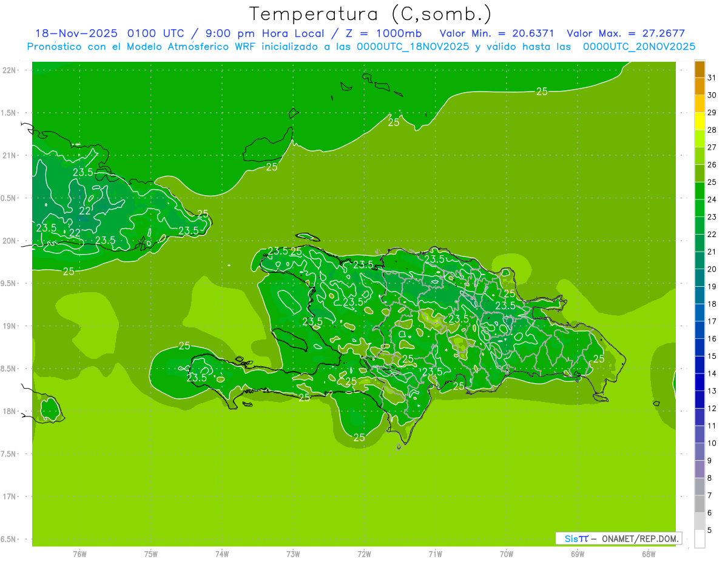
Task: Click the "68W" longitude axis label
Action: 649,554
